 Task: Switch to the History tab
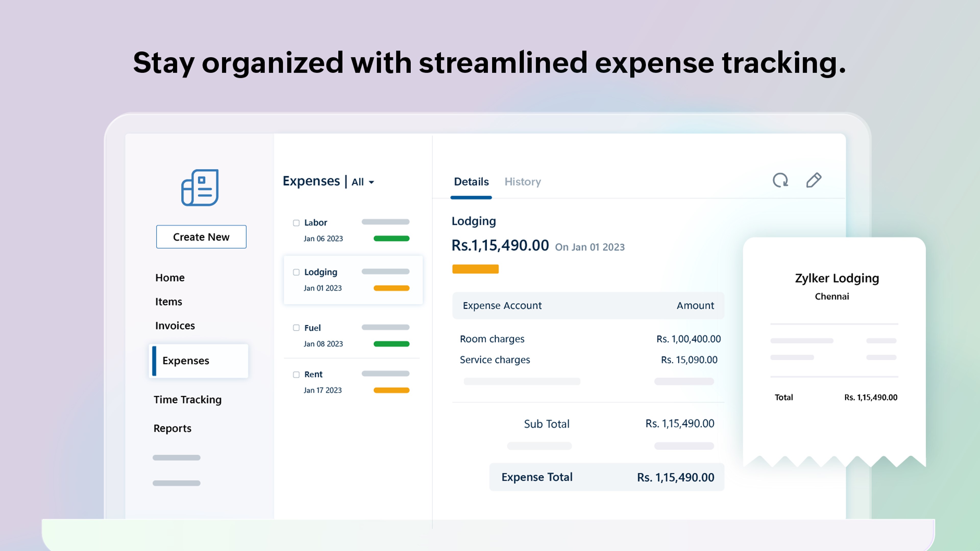[x=523, y=182]
